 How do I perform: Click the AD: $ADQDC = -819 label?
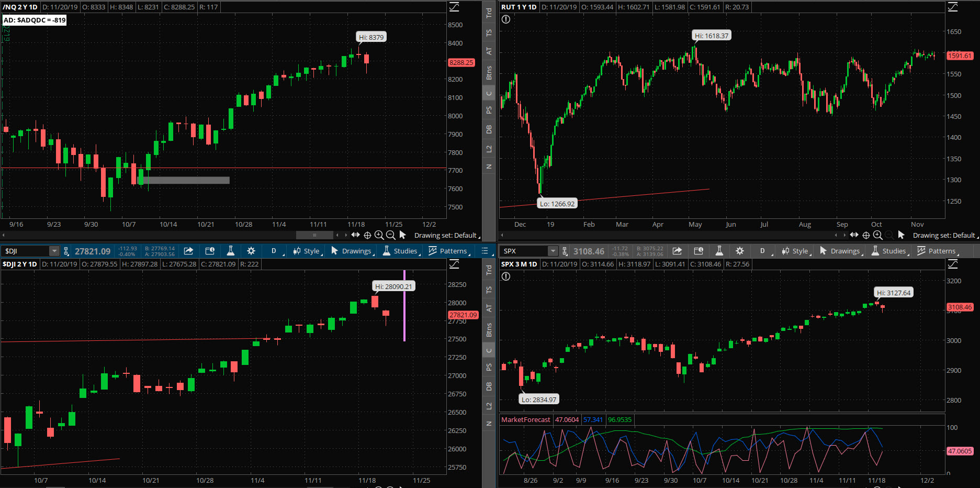tap(35, 20)
